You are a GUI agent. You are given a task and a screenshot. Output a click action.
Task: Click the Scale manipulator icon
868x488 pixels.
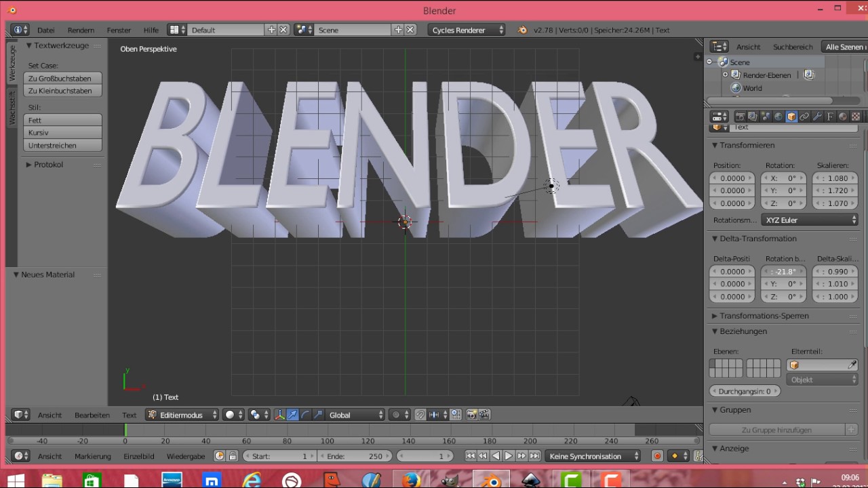click(319, 415)
